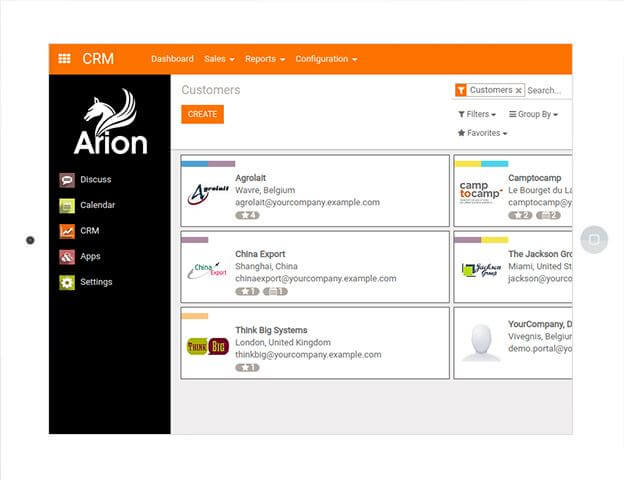
Task: Expand the Group By dropdown
Action: click(x=533, y=114)
